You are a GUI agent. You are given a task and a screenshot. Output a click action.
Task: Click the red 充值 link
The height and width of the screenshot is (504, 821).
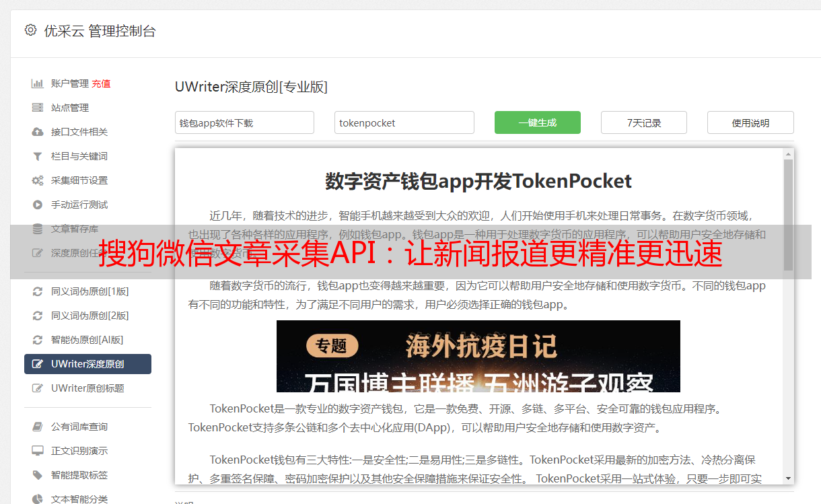[101, 83]
